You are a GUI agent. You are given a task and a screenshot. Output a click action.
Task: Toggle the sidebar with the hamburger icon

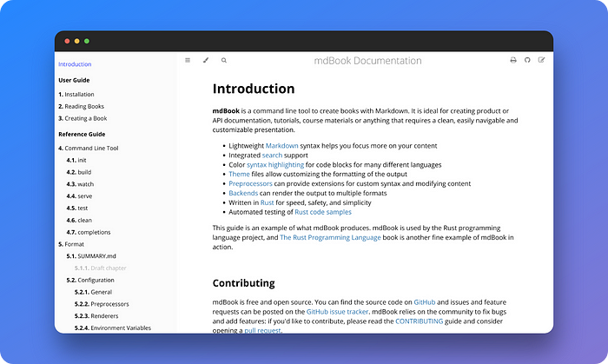(x=188, y=60)
